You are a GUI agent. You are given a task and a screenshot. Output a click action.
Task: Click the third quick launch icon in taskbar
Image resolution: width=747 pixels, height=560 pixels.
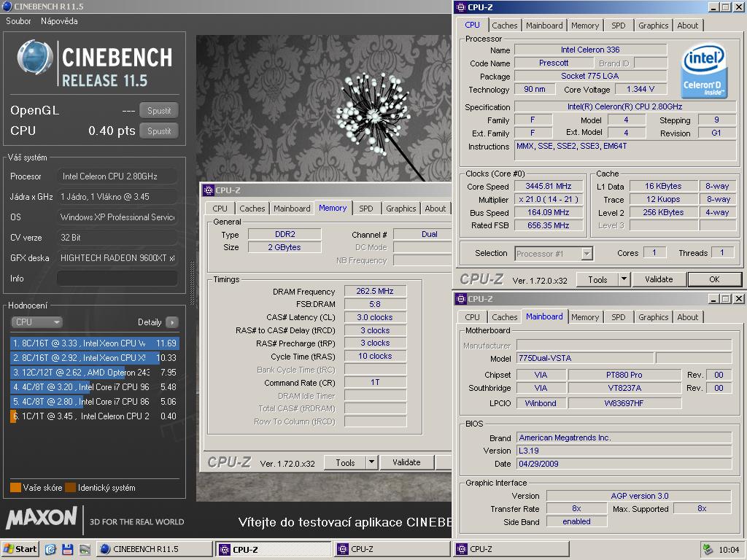click(85, 549)
